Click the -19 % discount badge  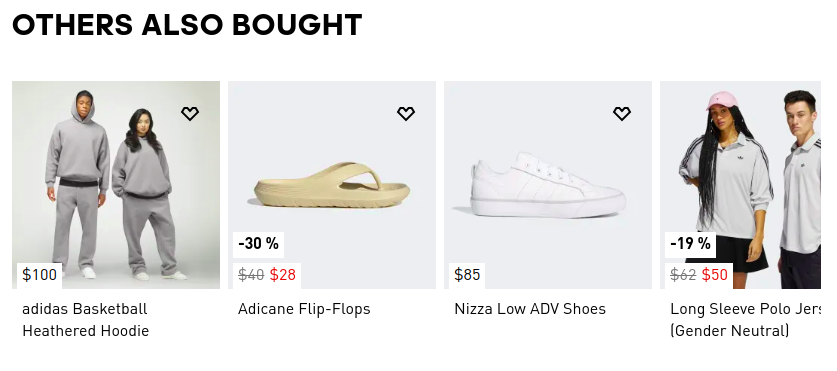click(690, 244)
